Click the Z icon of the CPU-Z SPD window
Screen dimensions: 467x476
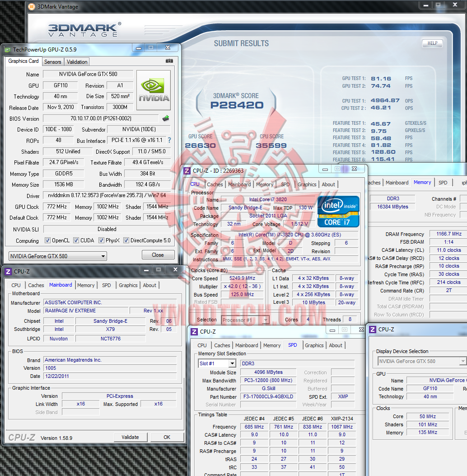point(194,332)
